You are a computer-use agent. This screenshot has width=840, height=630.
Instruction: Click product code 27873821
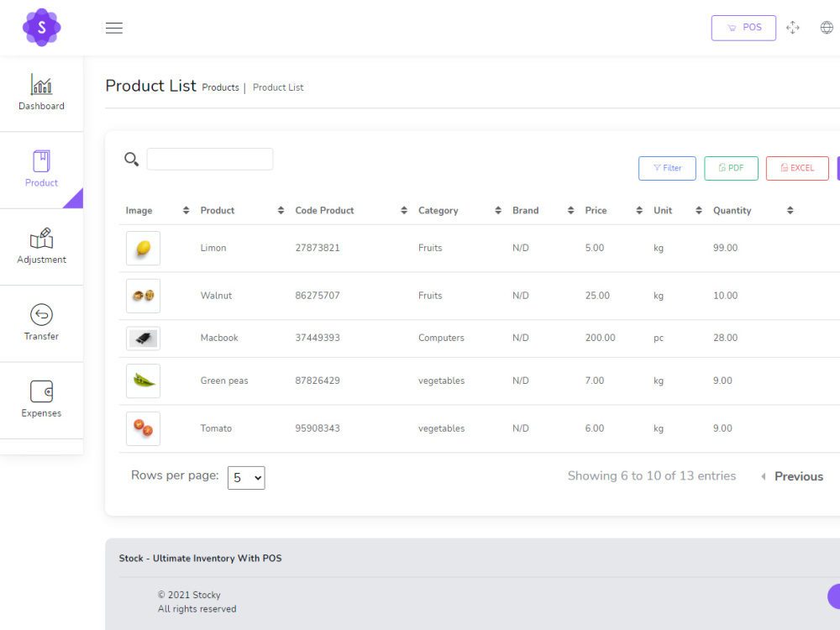(318, 248)
